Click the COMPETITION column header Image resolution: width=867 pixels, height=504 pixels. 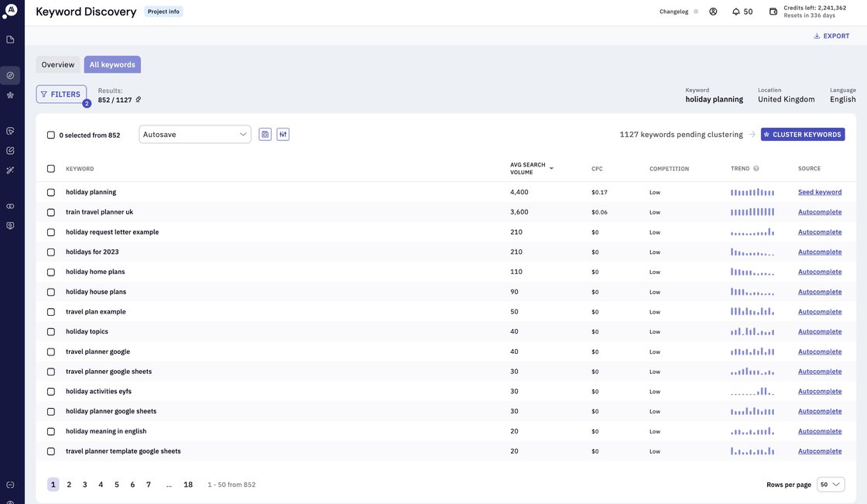pyautogui.click(x=669, y=169)
